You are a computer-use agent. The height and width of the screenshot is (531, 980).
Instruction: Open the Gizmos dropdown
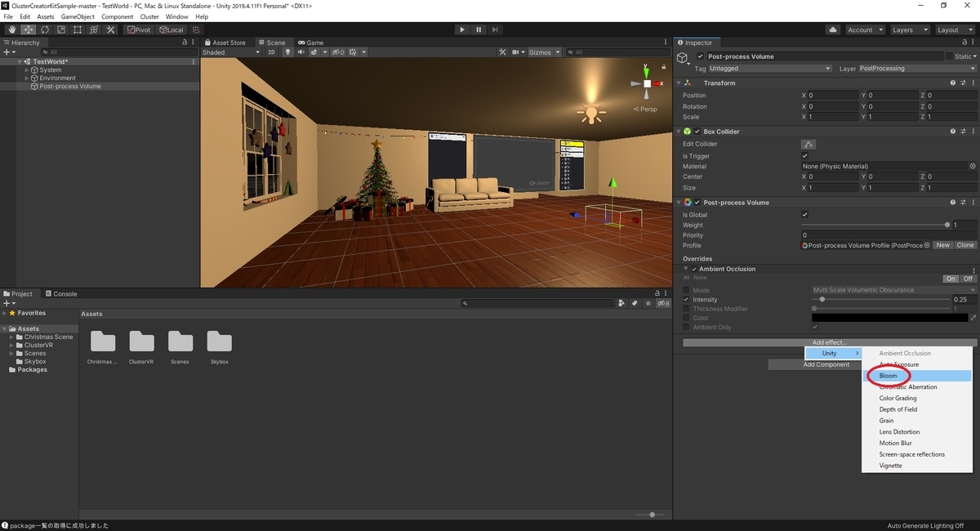tap(545, 52)
